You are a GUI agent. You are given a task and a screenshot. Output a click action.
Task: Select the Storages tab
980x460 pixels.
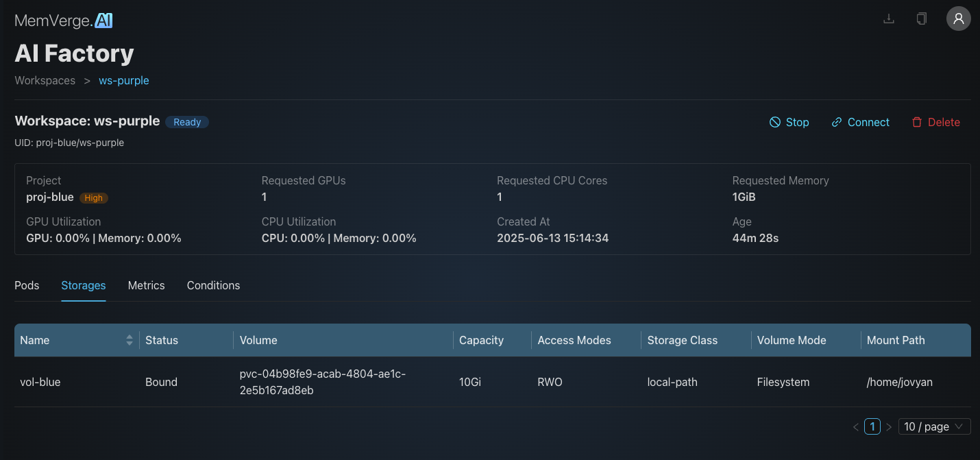coord(84,285)
